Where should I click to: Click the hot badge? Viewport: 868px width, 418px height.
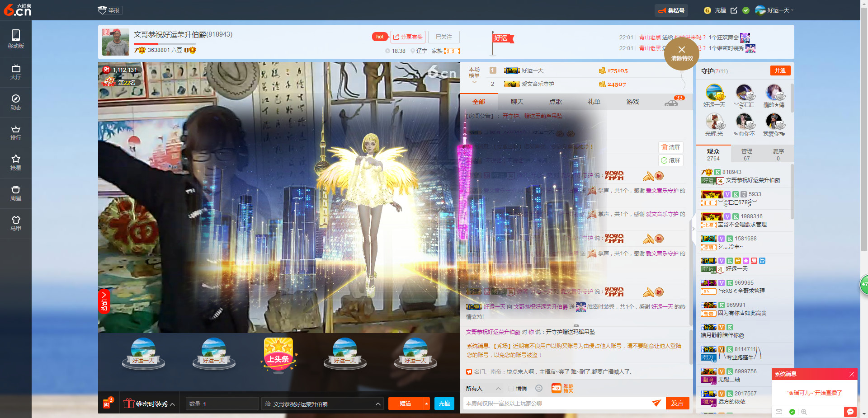point(380,37)
